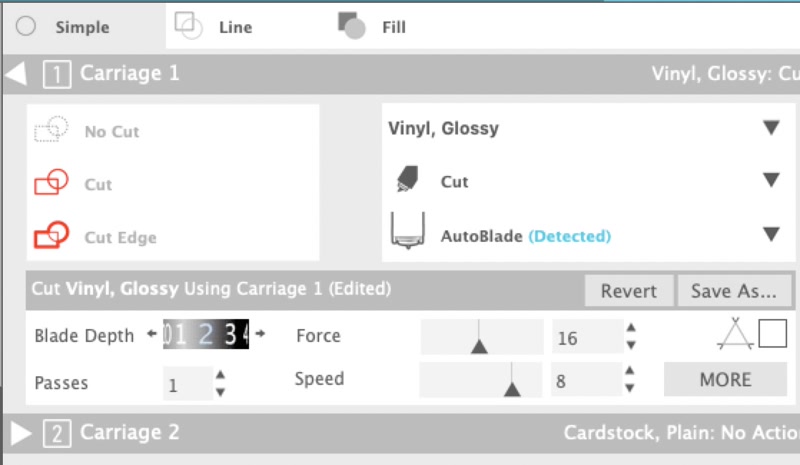This screenshot has height=465, width=800.
Task: Enable the line segment overcut checkbox
Action: pos(772,334)
